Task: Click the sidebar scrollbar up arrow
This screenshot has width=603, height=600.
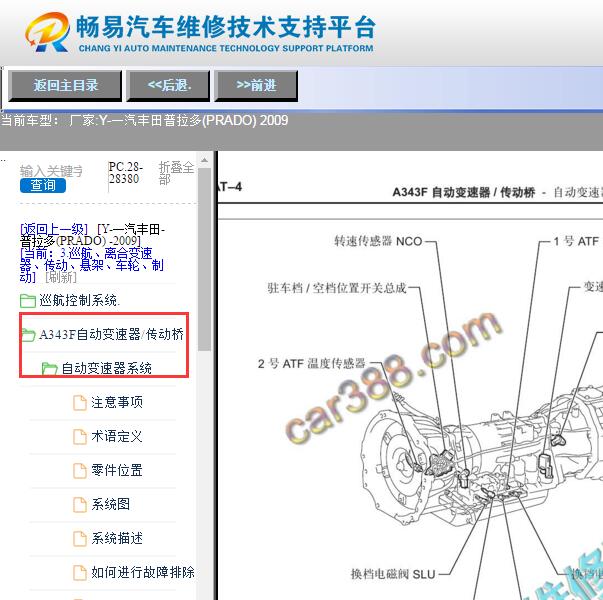Action: [204, 160]
